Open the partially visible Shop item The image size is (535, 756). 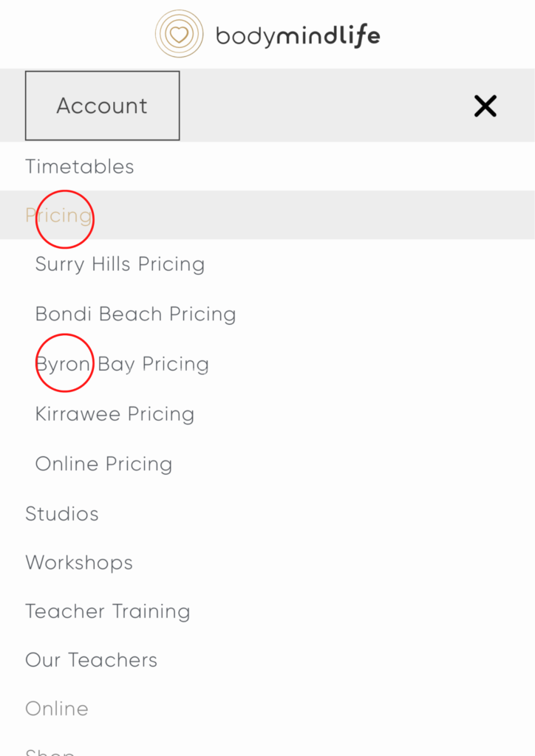click(50, 752)
